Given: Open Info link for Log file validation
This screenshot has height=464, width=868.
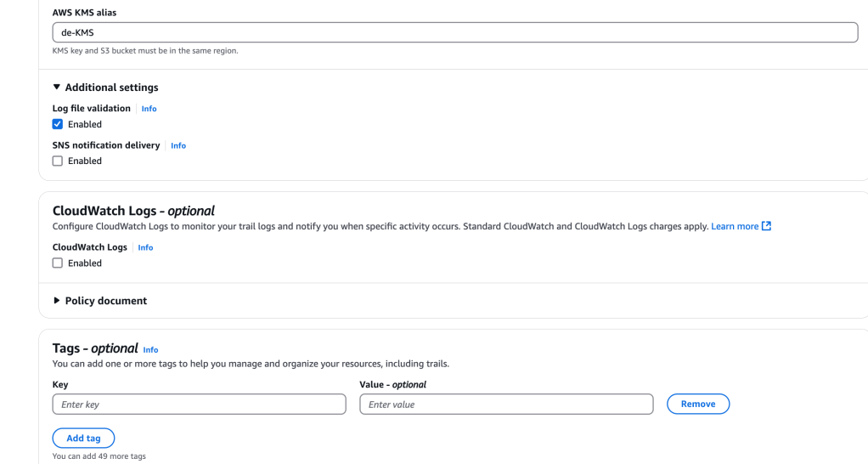Looking at the screenshot, I should point(149,109).
